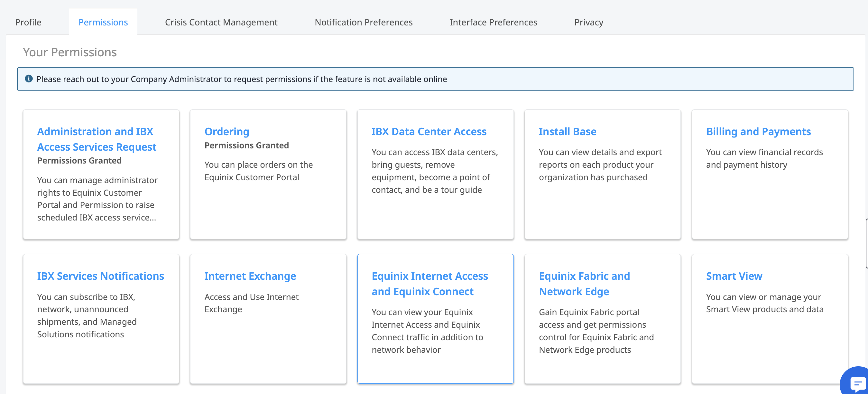Open the Privacy tab

click(589, 22)
